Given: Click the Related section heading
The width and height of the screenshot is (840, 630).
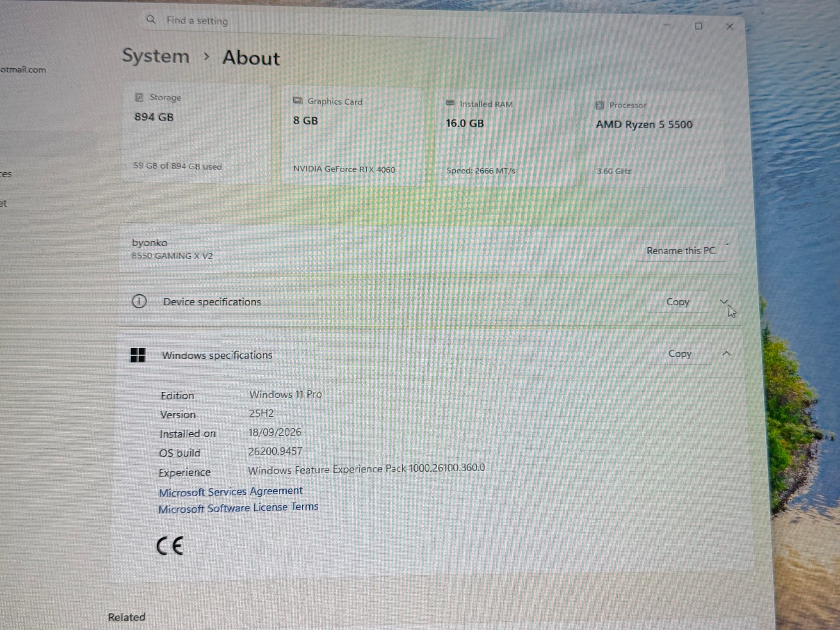Looking at the screenshot, I should (127, 617).
